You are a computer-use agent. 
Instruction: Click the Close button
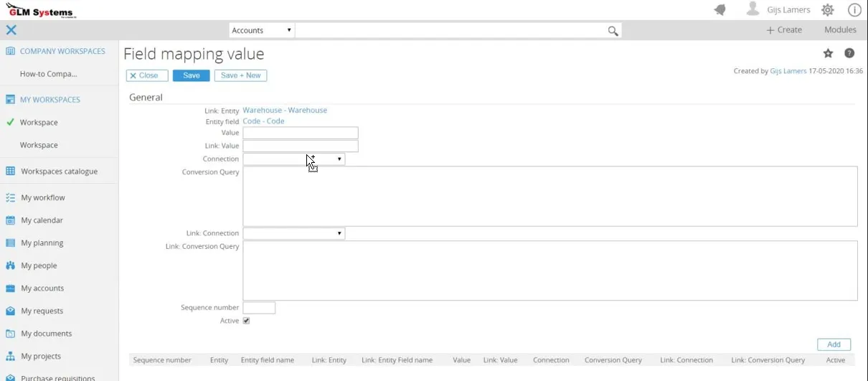147,75
